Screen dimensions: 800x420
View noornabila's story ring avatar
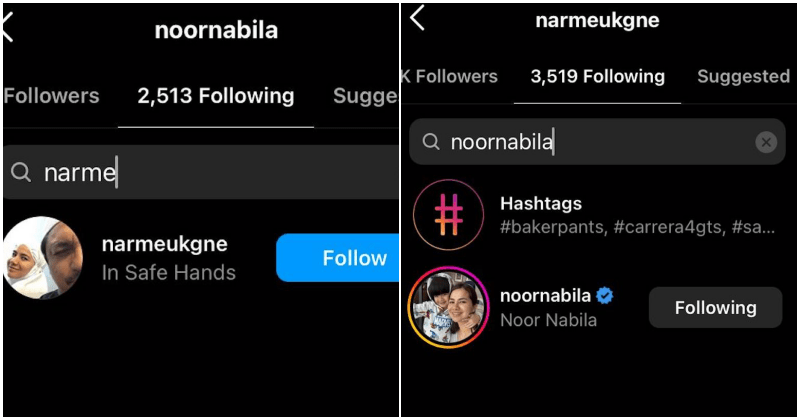pyautogui.click(x=448, y=307)
